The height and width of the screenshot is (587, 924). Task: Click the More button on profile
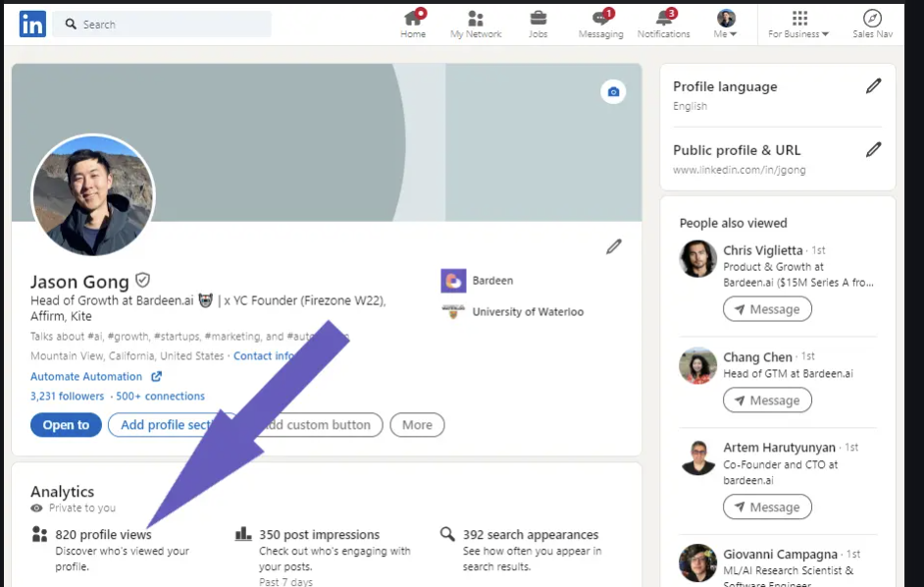(417, 425)
